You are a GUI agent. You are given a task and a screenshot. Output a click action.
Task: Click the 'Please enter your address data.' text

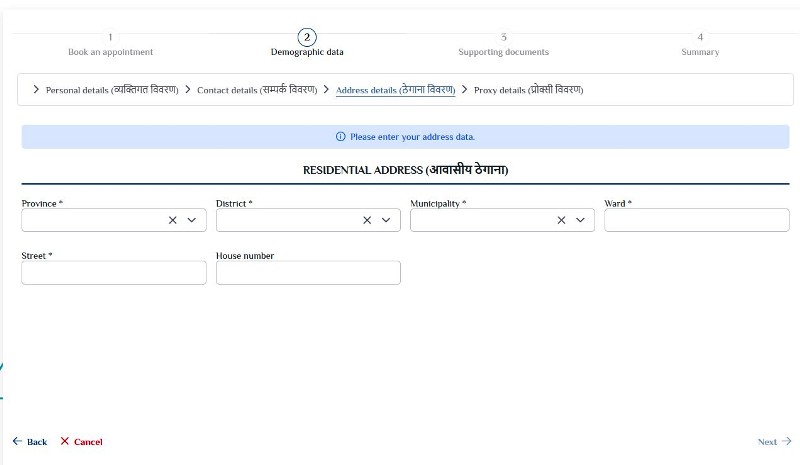coord(412,137)
